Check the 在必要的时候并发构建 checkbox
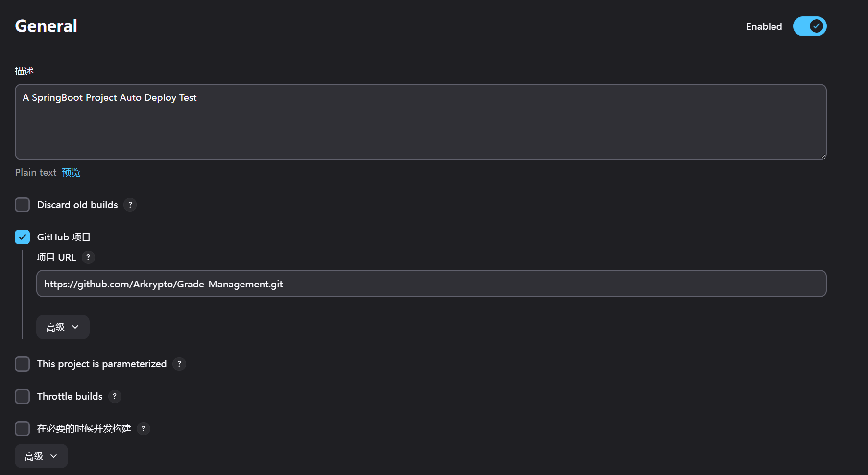 click(23, 428)
